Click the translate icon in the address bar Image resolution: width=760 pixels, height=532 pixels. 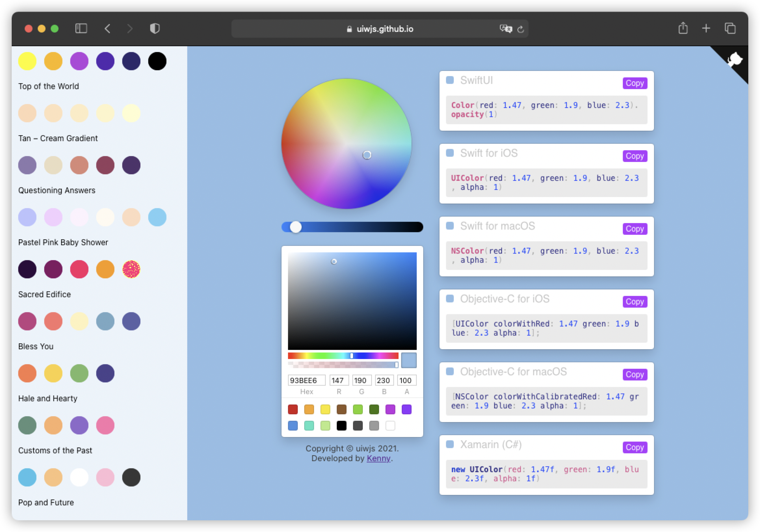tap(505, 29)
